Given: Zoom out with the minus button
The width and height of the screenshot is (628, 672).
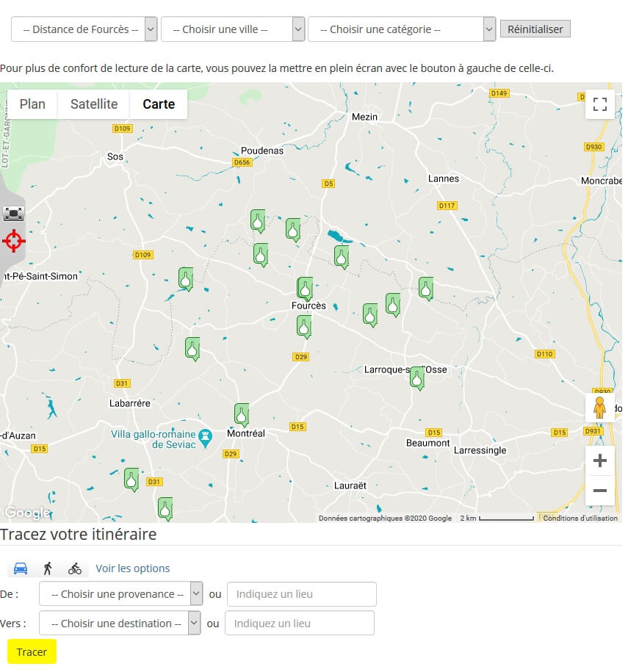Looking at the screenshot, I should pos(599,491).
